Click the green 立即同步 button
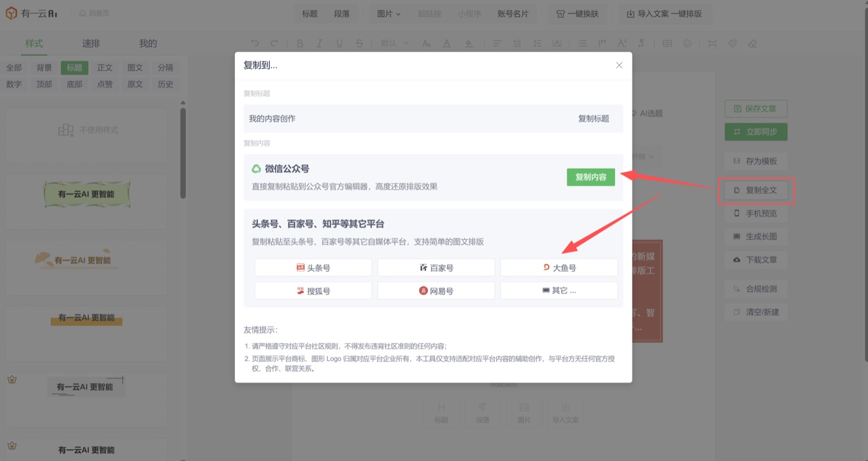The width and height of the screenshot is (868, 461). click(x=756, y=132)
